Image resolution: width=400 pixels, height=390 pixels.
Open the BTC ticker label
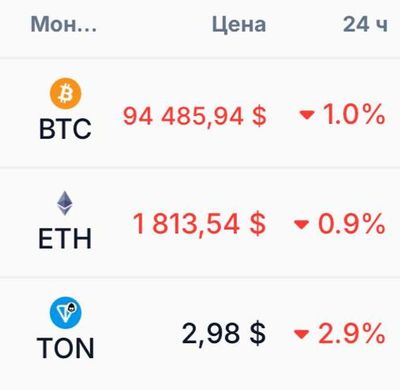click(65, 129)
